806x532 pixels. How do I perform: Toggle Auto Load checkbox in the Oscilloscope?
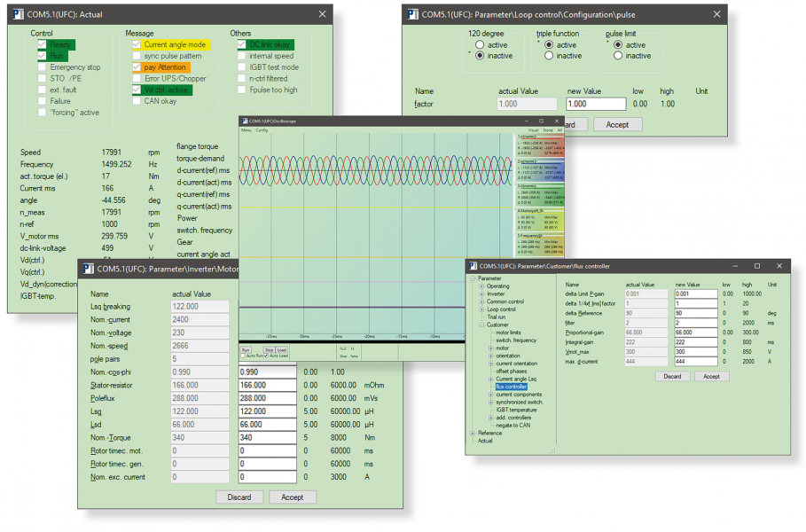point(266,356)
